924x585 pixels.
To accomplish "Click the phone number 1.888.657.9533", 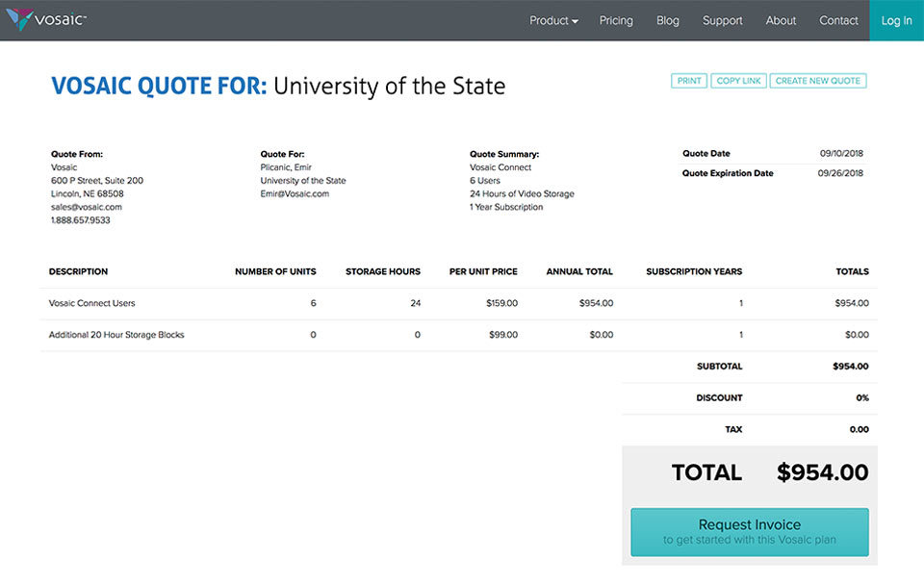I will coord(80,220).
